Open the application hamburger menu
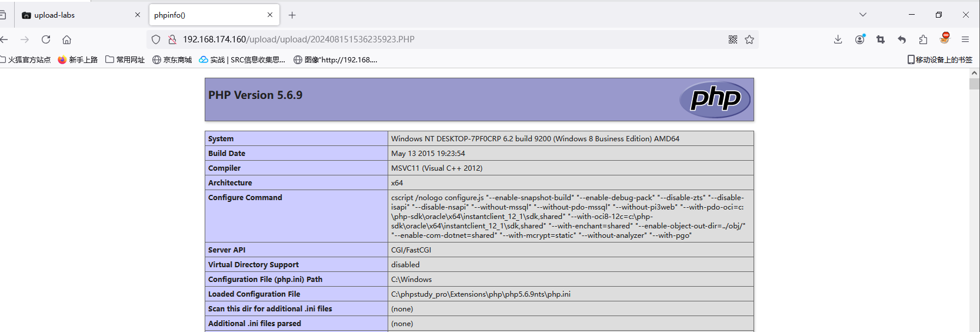This screenshot has width=980, height=332. coord(965,39)
